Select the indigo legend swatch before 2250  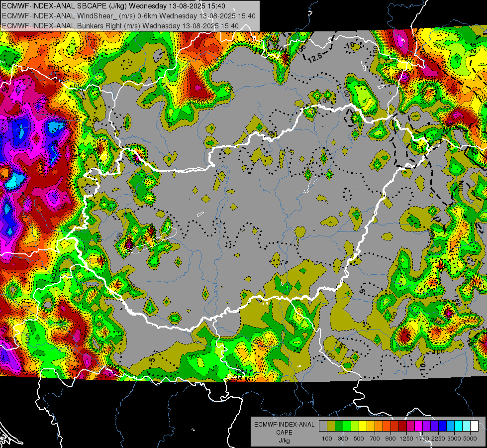(434, 426)
